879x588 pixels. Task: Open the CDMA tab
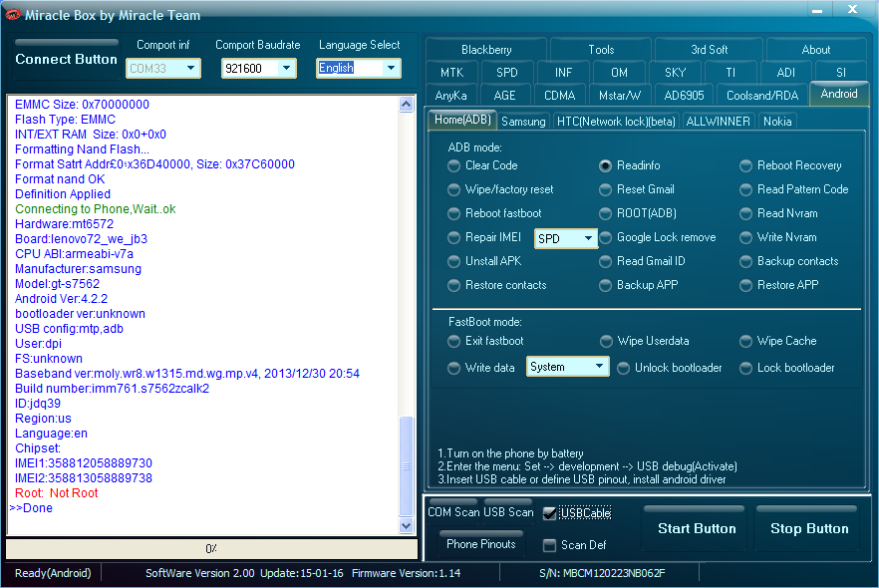(x=559, y=96)
